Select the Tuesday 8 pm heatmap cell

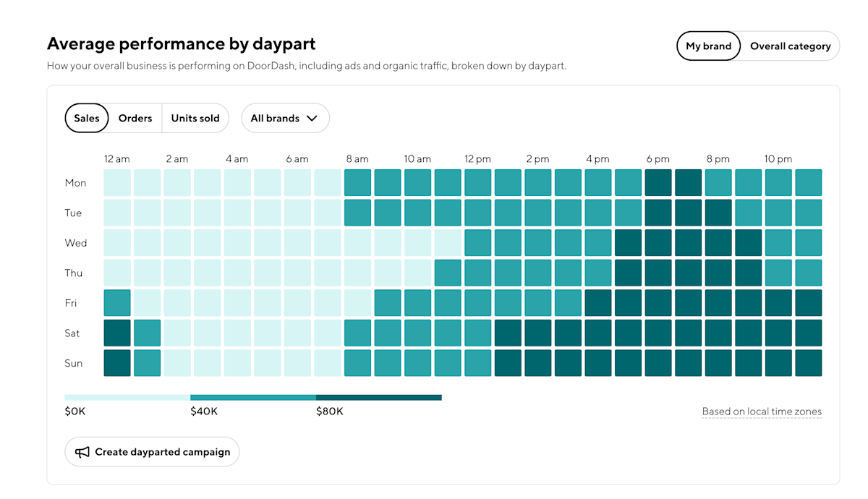coord(718,213)
